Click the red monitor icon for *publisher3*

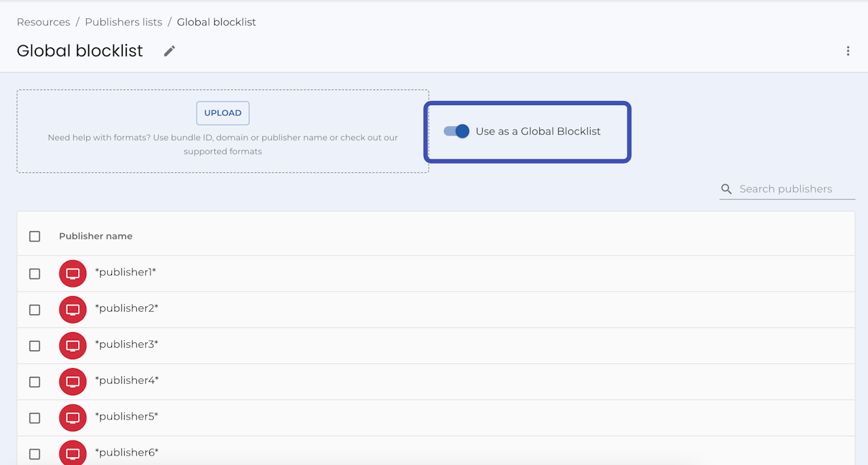73,346
